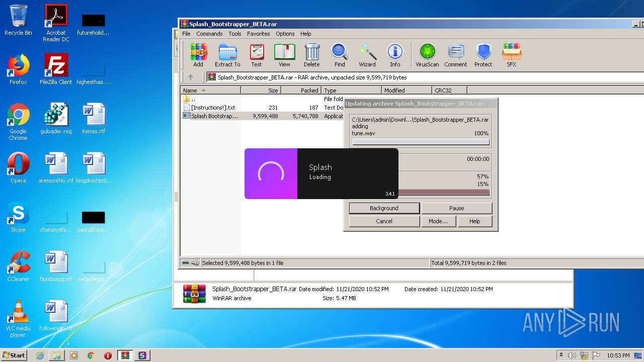This screenshot has height=362, width=644.
Task: Cancel the archive update
Action: tap(384, 221)
